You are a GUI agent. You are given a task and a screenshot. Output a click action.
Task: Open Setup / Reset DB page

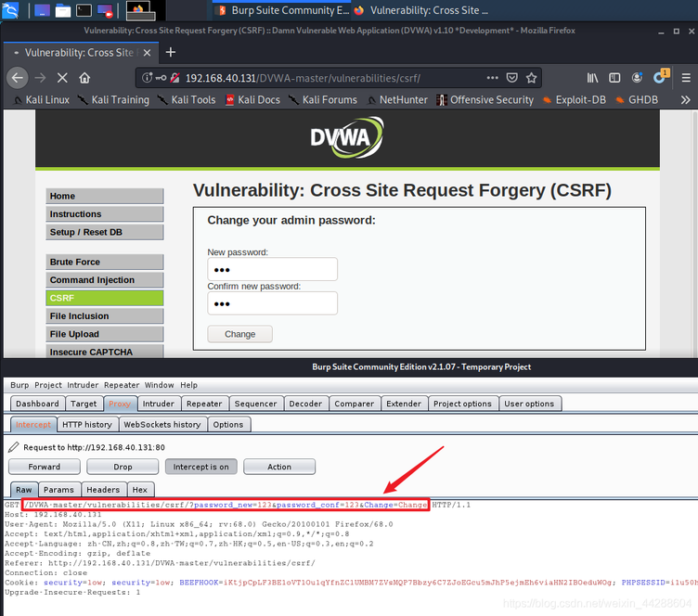tap(105, 232)
